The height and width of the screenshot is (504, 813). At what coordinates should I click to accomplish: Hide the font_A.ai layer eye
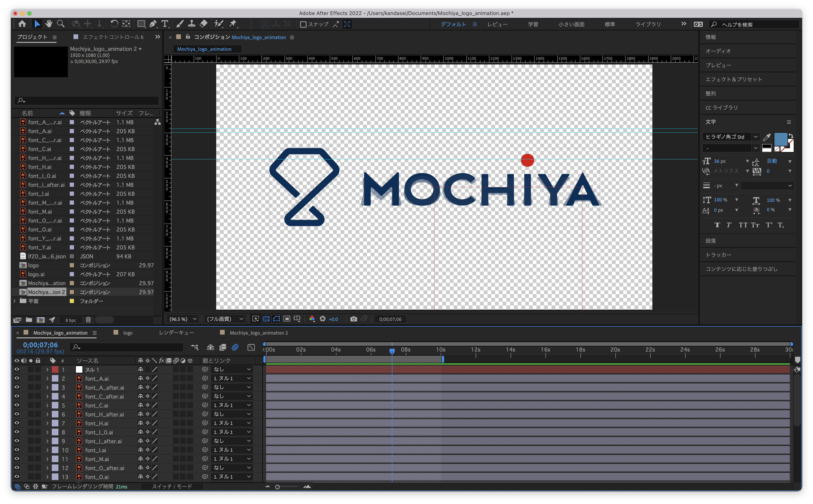pyautogui.click(x=17, y=378)
